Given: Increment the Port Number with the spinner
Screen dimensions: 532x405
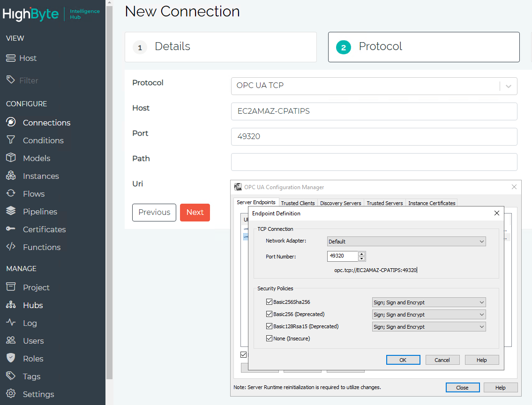Looking at the screenshot, I should point(362,254).
